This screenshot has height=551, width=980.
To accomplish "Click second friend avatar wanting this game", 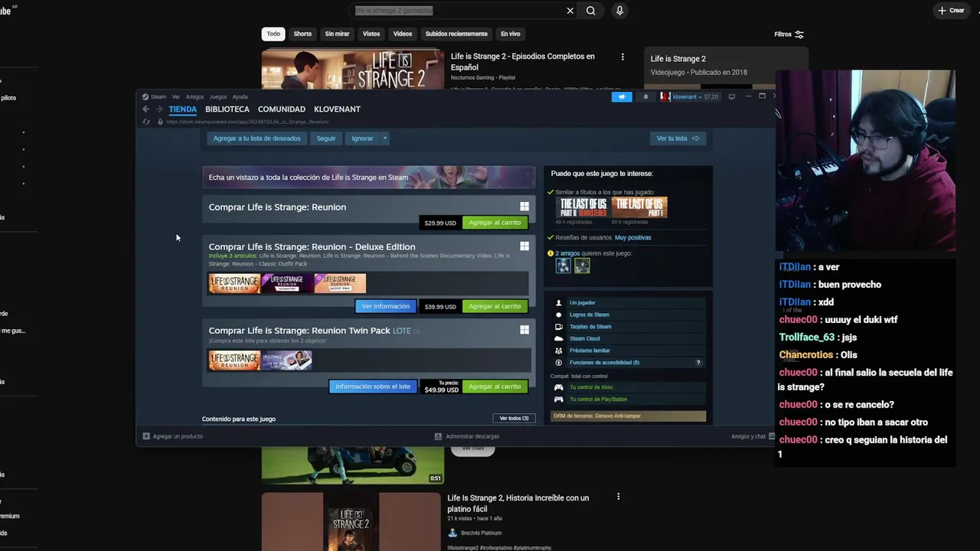I will [583, 266].
